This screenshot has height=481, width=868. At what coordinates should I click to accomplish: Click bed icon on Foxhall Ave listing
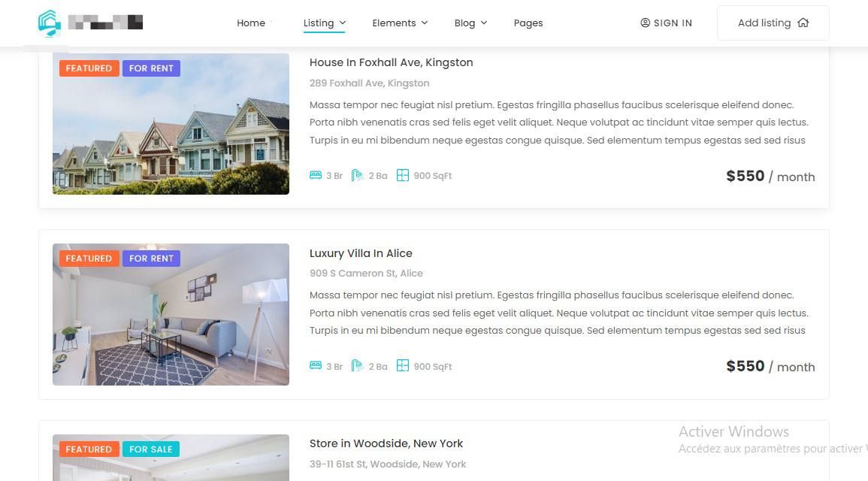click(x=316, y=175)
